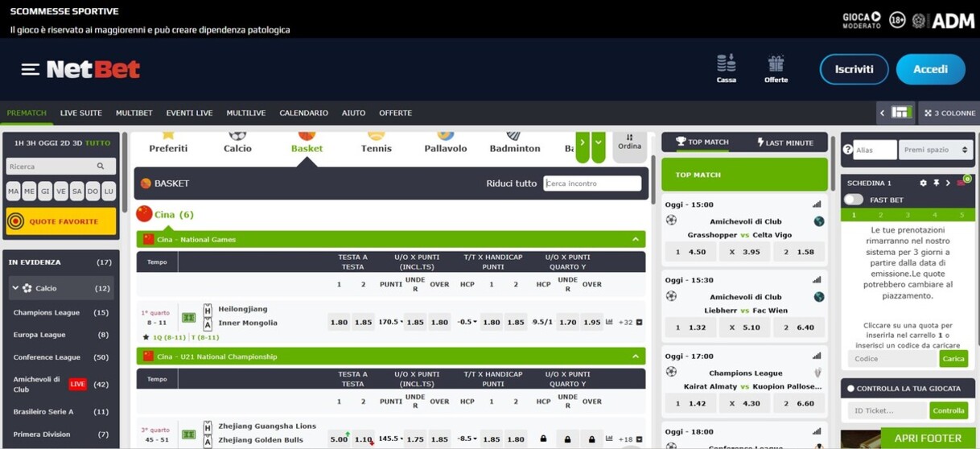The image size is (980, 449).
Task: Open the Cassa cashier icon
Action: (726, 64)
